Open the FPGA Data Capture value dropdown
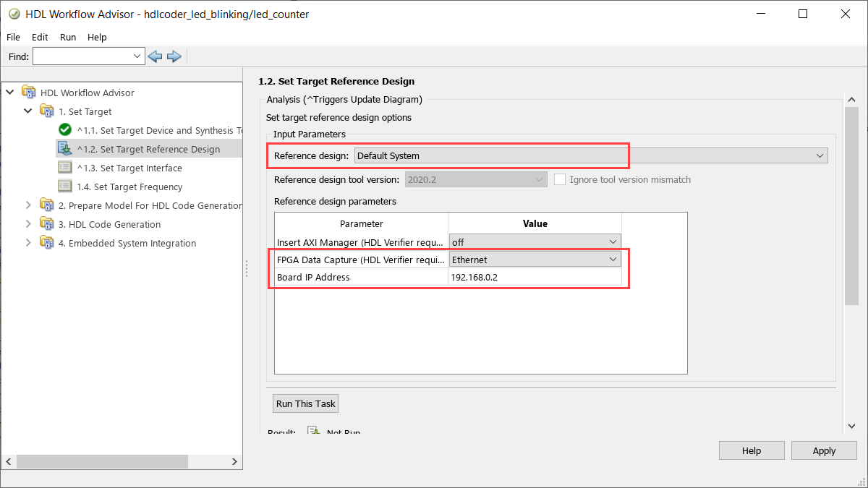The image size is (868, 488). [x=613, y=259]
